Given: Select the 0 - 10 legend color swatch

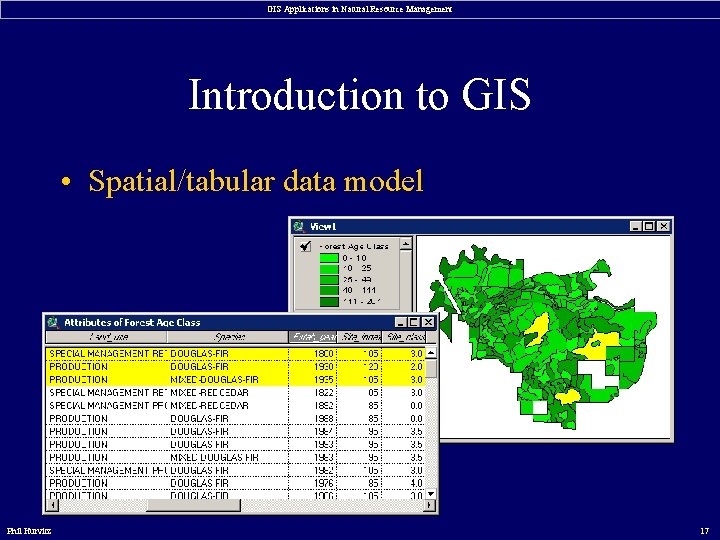Looking at the screenshot, I should point(329,258).
